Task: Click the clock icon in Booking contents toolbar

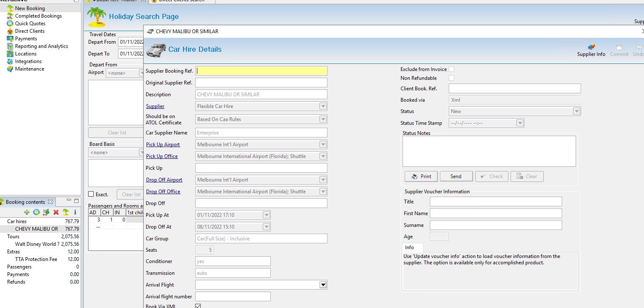Action: tap(37, 212)
